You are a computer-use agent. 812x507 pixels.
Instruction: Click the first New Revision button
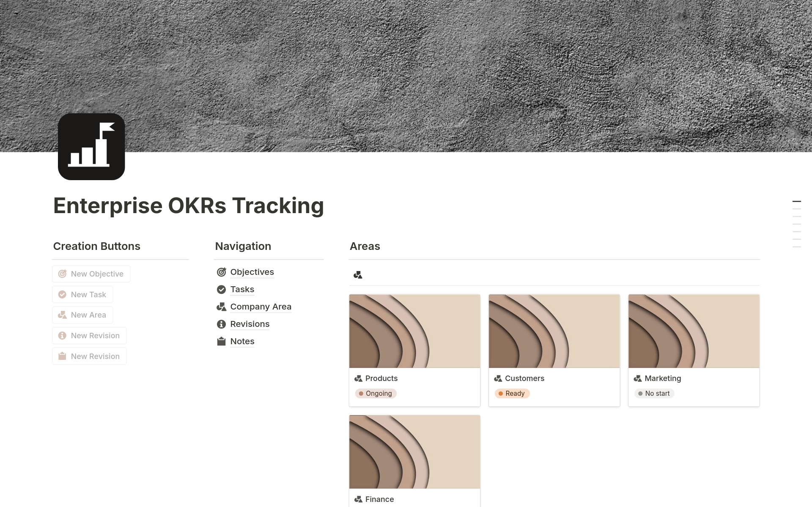89,335
